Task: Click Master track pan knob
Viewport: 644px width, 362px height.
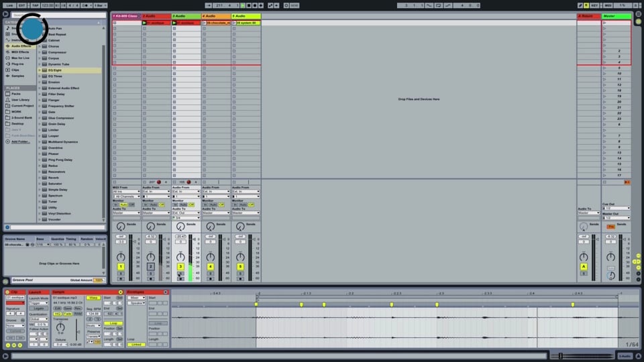Action: click(610, 257)
